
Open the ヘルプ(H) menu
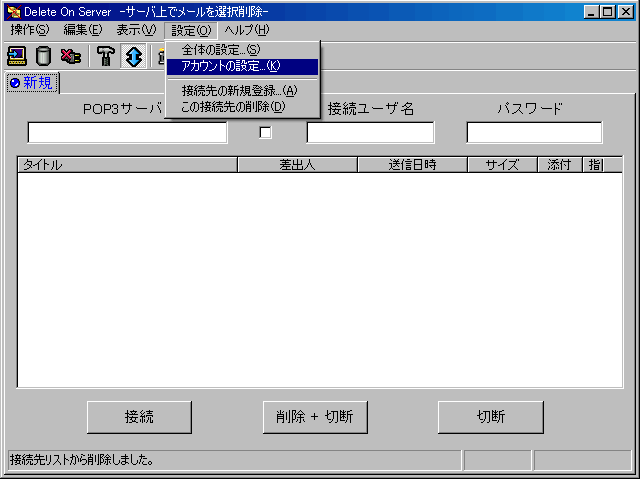[x=247, y=30]
